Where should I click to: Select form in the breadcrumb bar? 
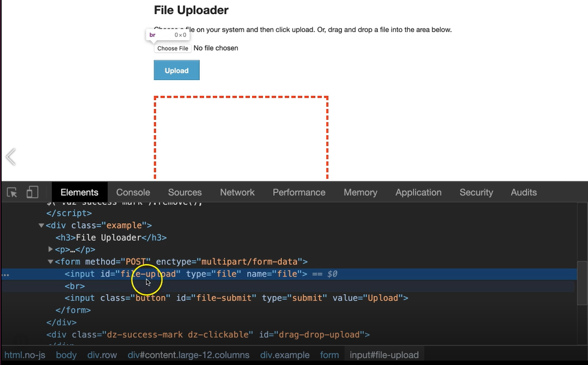click(329, 355)
